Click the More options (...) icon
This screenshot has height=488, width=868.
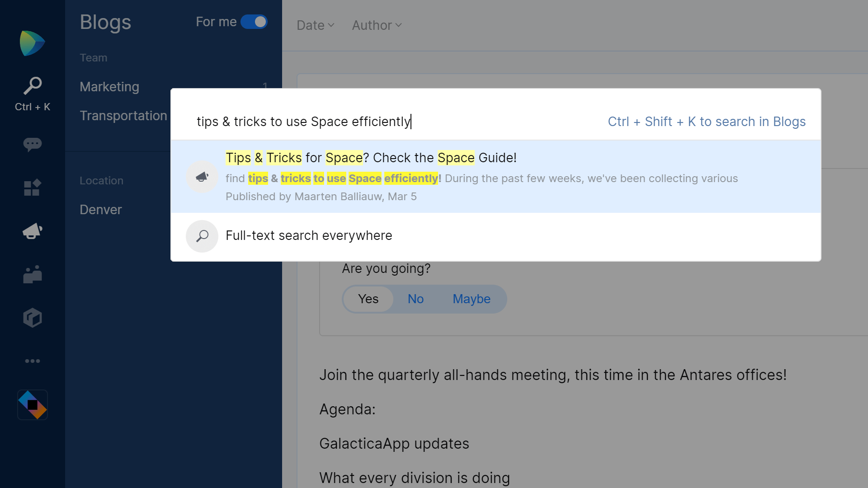32,361
